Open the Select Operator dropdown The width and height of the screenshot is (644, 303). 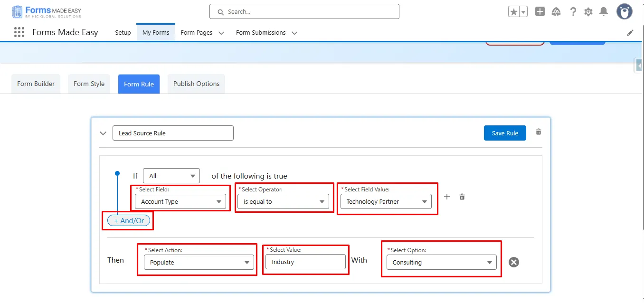[x=284, y=202]
